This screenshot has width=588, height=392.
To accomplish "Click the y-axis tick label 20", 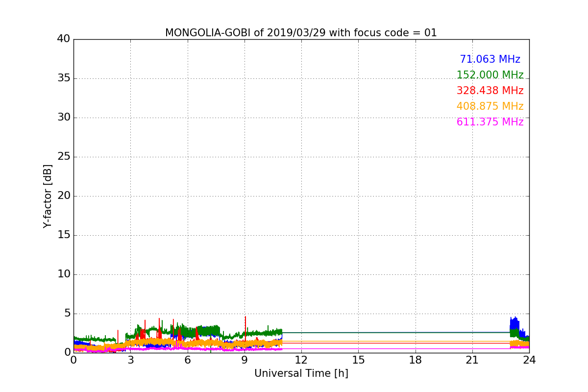I will click(64, 196).
